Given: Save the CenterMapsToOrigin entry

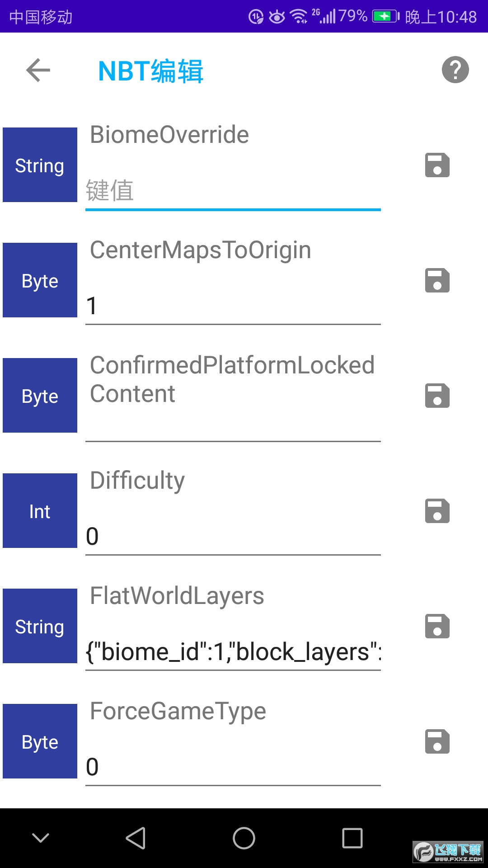Looking at the screenshot, I should [437, 281].
